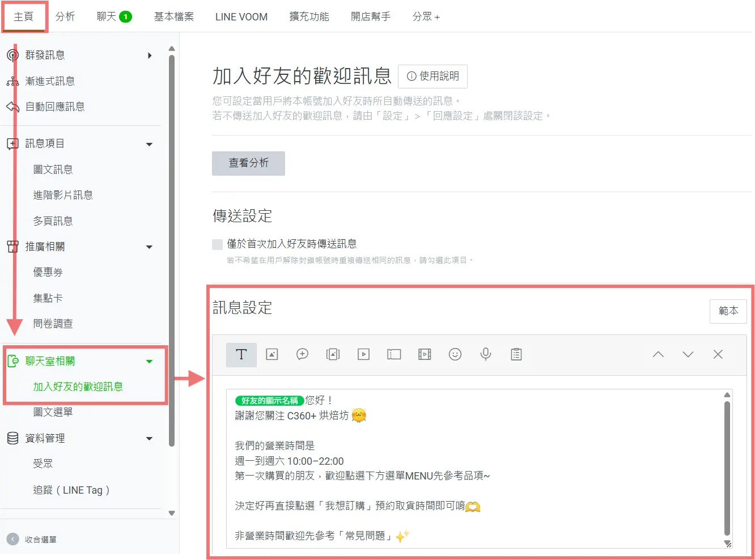This screenshot has height=560, width=755.
Task: Click the text area resize handle
Action: click(x=728, y=544)
